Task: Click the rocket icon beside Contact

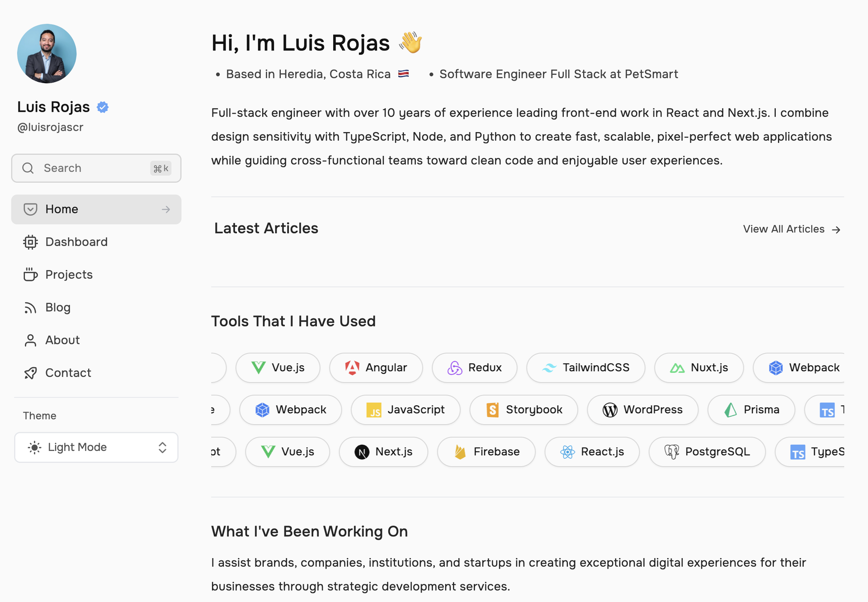Action: click(x=30, y=373)
